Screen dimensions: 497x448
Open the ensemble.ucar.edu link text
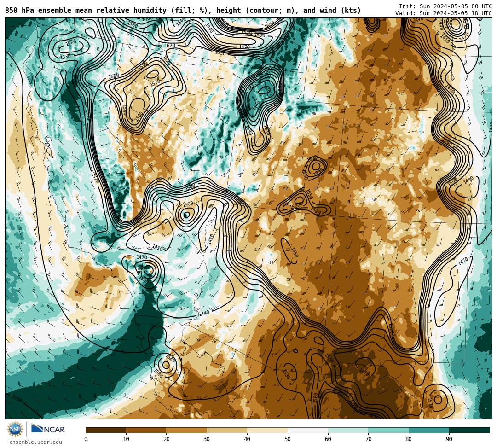point(36,442)
